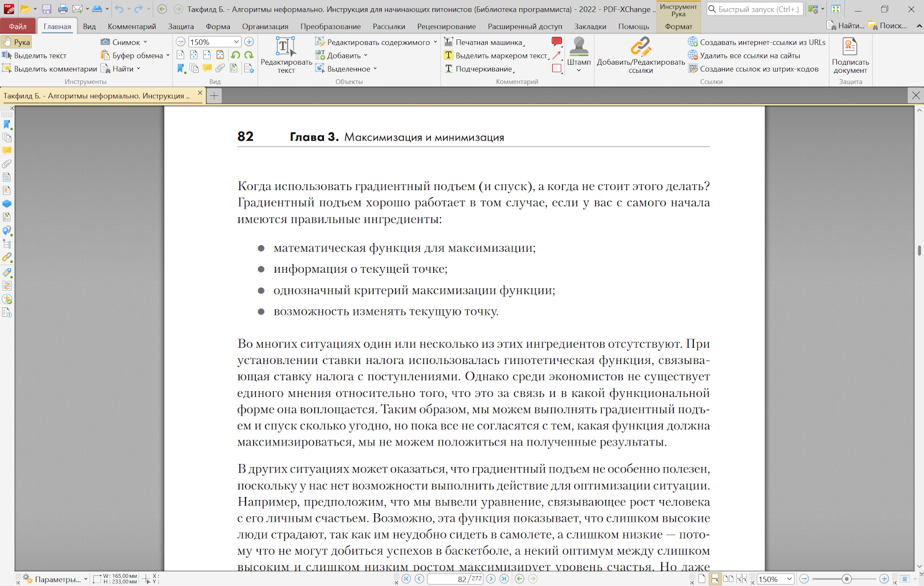This screenshot has width=924, height=586.
Task: Toggle the Underline (Подчеркивание) tool
Action: [x=479, y=69]
